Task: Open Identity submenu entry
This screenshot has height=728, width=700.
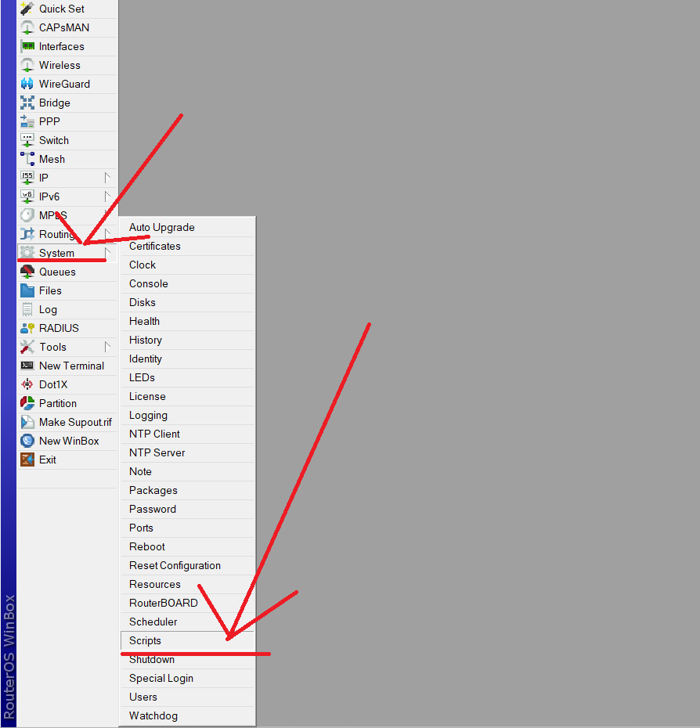Action: click(188, 359)
